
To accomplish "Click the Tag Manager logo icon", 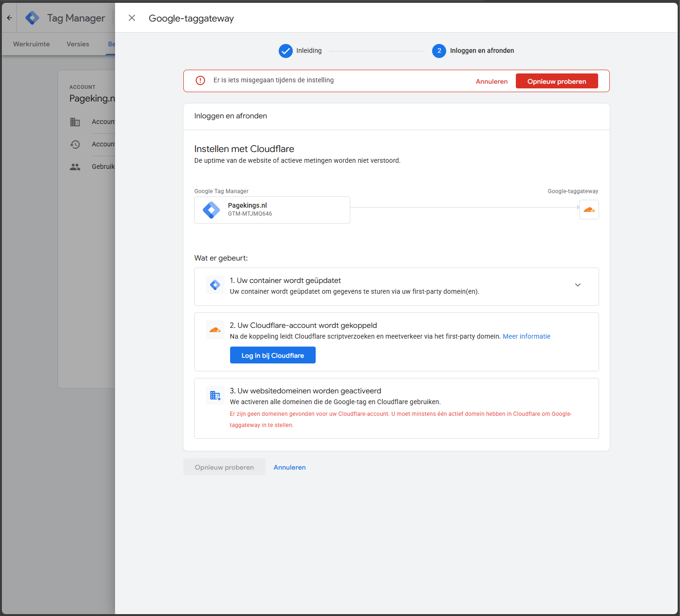I will coord(32,18).
